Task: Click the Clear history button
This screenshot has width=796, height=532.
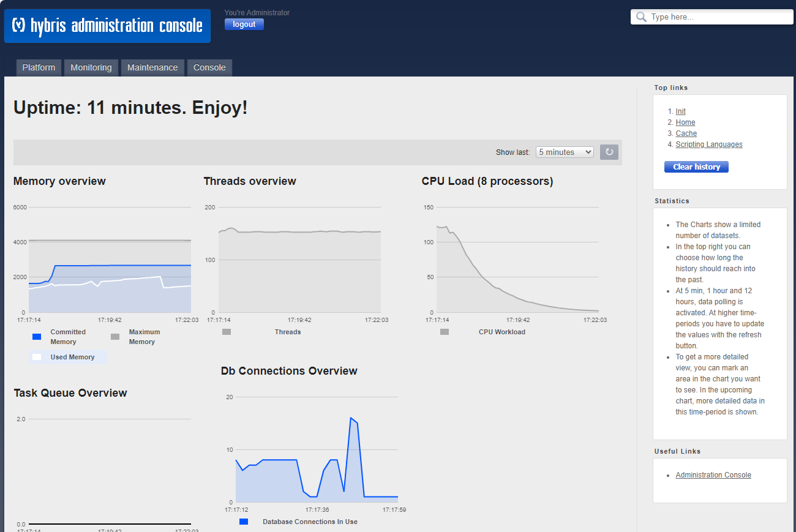Action: [696, 167]
